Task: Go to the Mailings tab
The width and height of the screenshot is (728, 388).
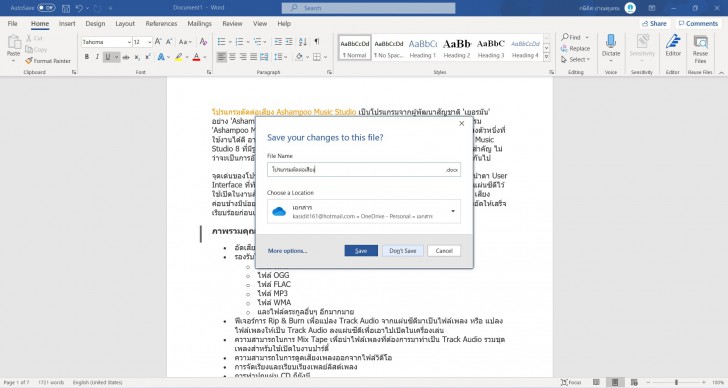Action: [x=200, y=24]
